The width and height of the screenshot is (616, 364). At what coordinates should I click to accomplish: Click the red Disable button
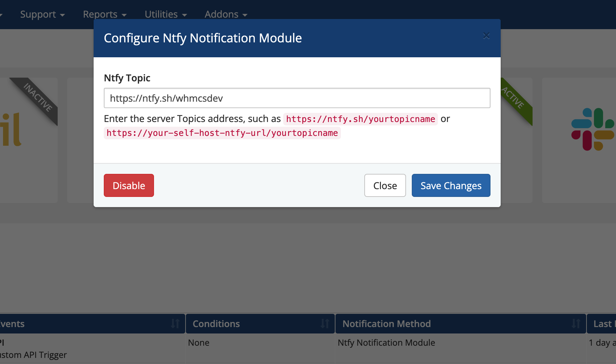coord(129,185)
